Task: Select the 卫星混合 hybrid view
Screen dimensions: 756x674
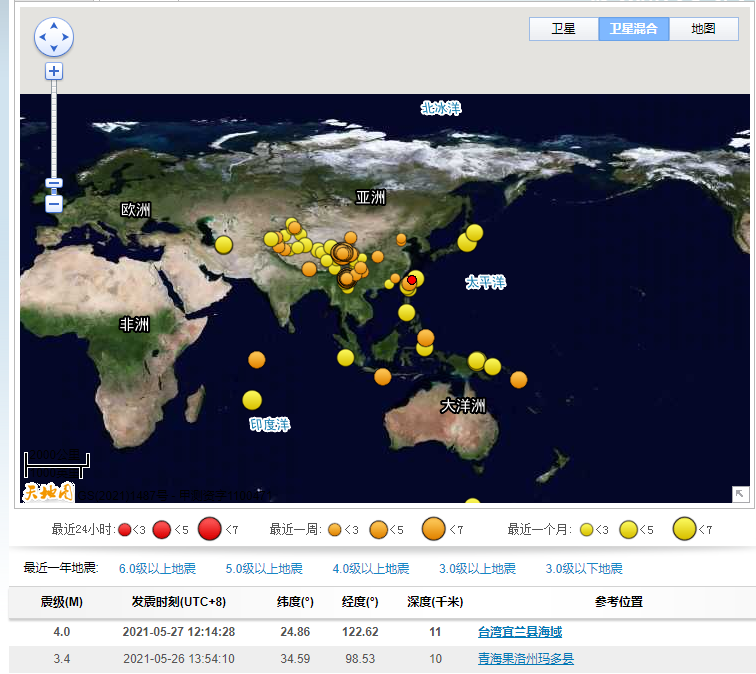Action: (x=633, y=29)
